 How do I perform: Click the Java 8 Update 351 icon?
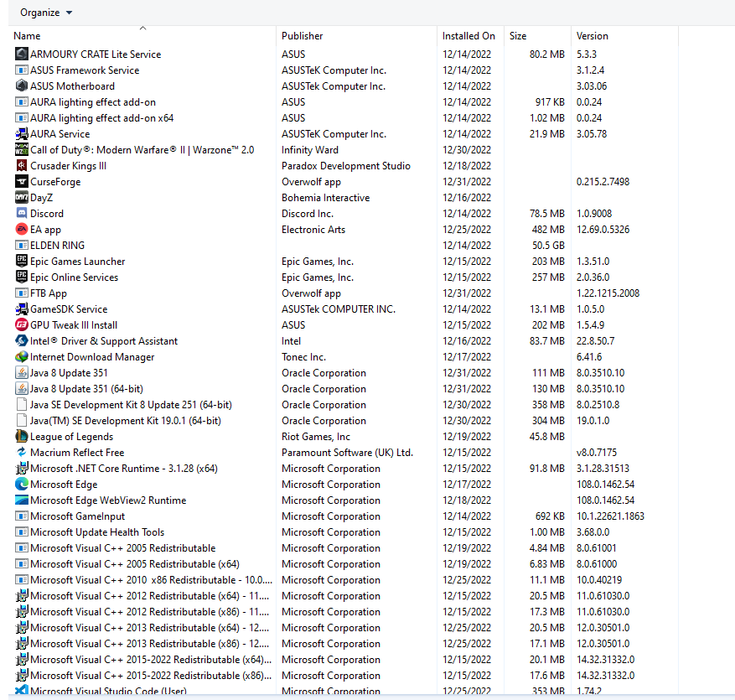point(22,373)
